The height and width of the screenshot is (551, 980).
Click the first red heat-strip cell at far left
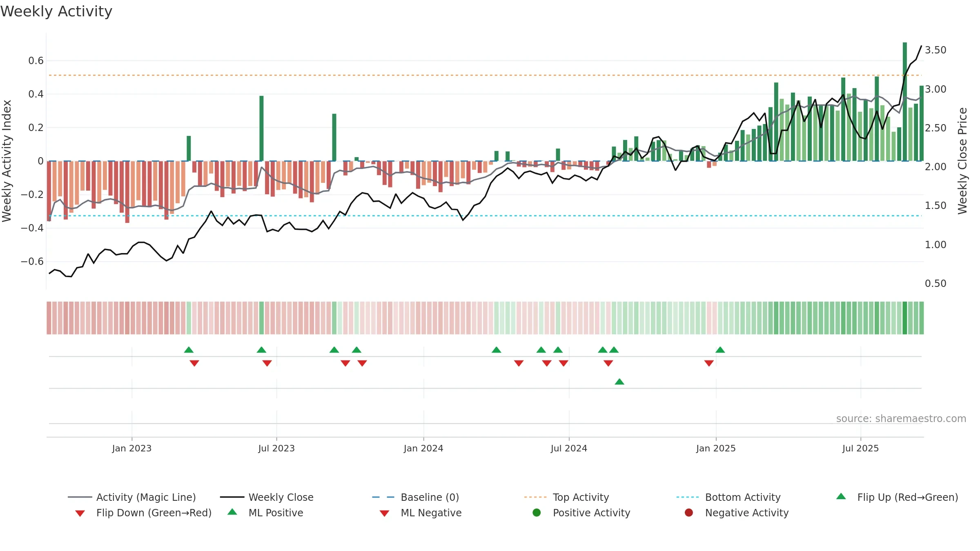pyautogui.click(x=49, y=318)
